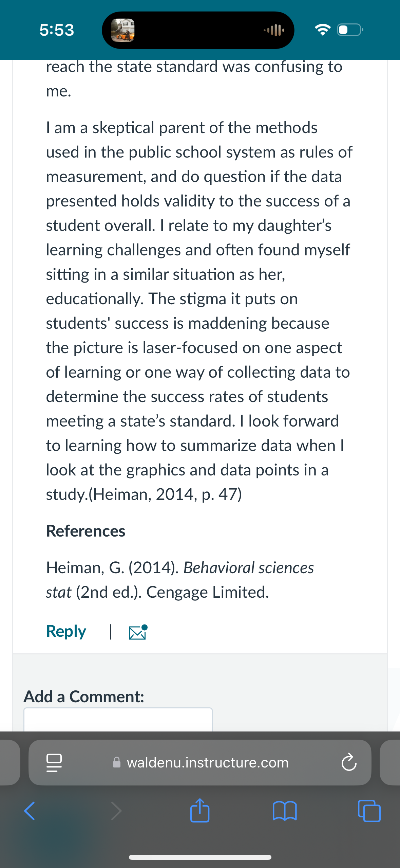
Task: Tap the References heading
Action: [86, 531]
